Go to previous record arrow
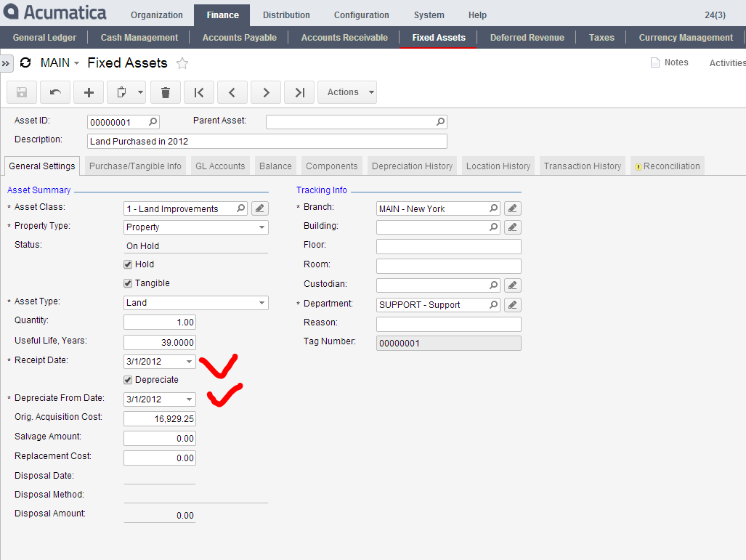The height and width of the screenshot is (560, 746). click(x=232, y=92)
